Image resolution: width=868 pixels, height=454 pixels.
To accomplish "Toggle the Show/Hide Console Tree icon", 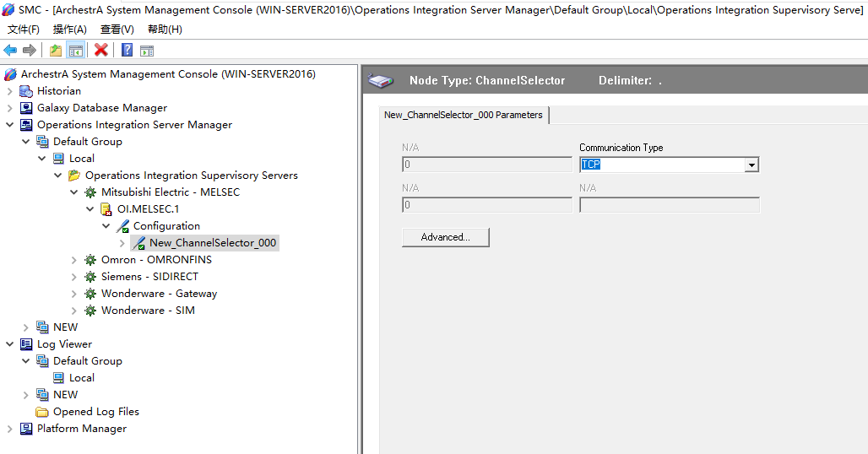I will (x=76, y=51).
